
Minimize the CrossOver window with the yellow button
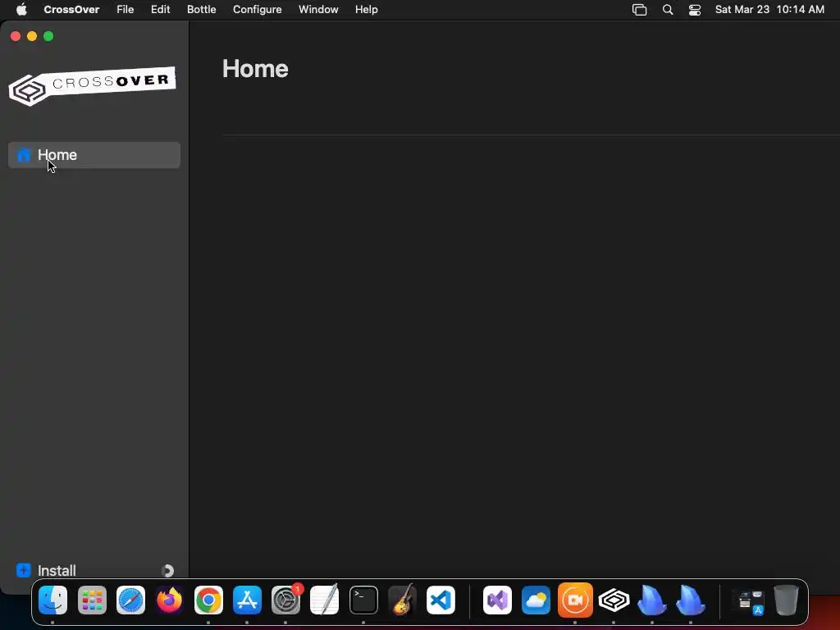[x=32, y=36]
